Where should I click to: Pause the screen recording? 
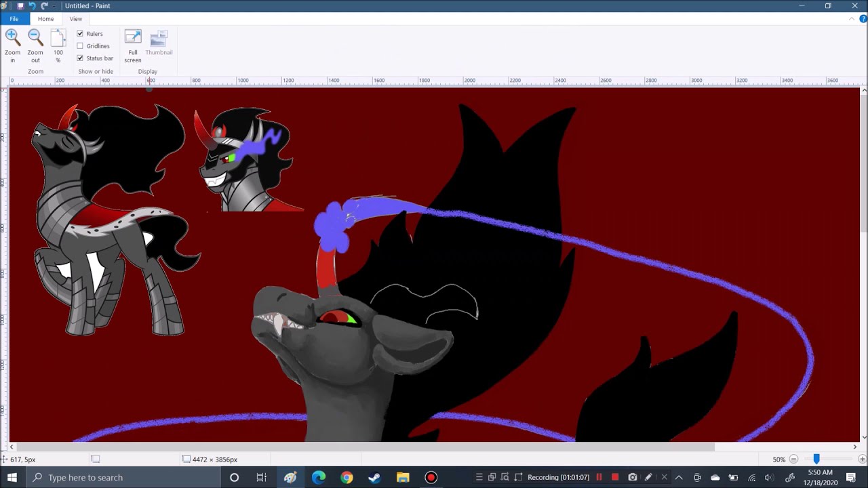(599, 477)
